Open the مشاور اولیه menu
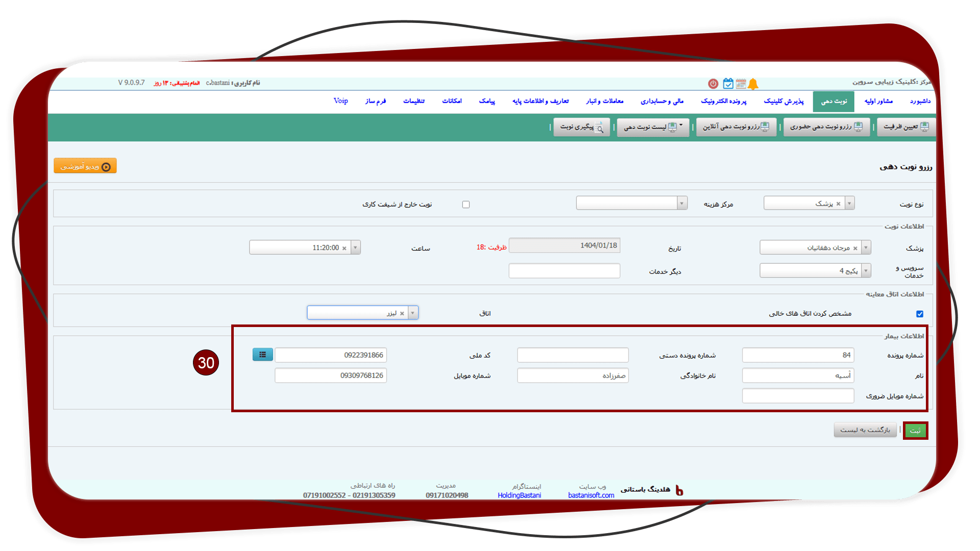The height and width of the screenshot is (551, 980). (x=878, y=101)
